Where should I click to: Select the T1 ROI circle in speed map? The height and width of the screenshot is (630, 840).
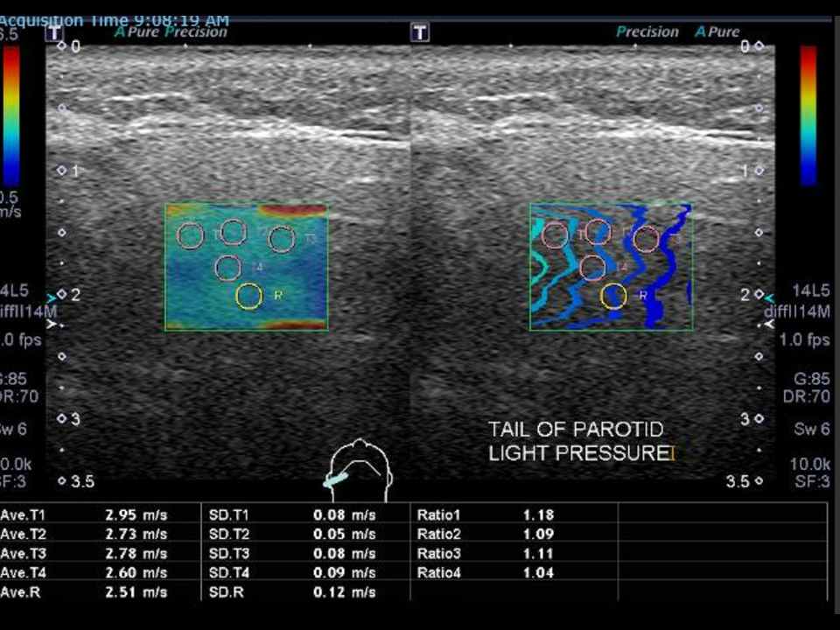point(190,235)
